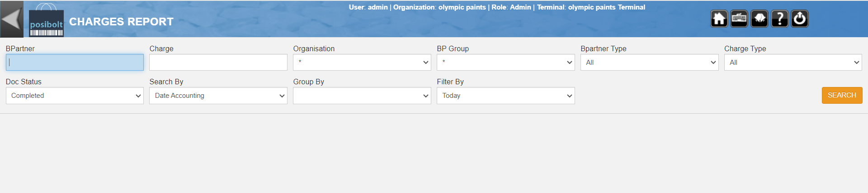Open the Bpartner Type dropdown
Viewport: 868px width, 193px height.
tap(650, 63)
